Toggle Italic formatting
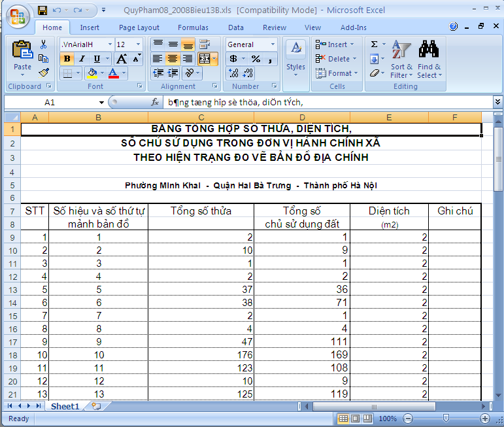 (82, 59)
